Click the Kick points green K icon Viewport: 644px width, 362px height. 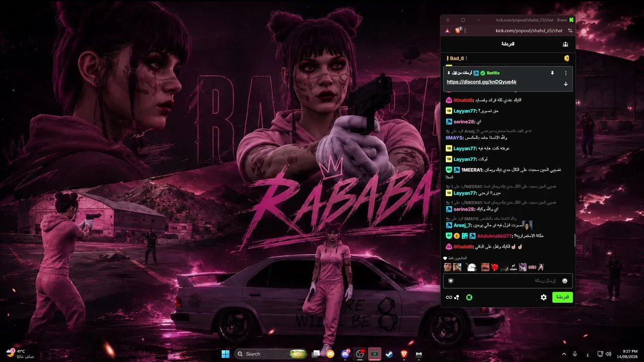pyautogui.click(x=469, y=297)
